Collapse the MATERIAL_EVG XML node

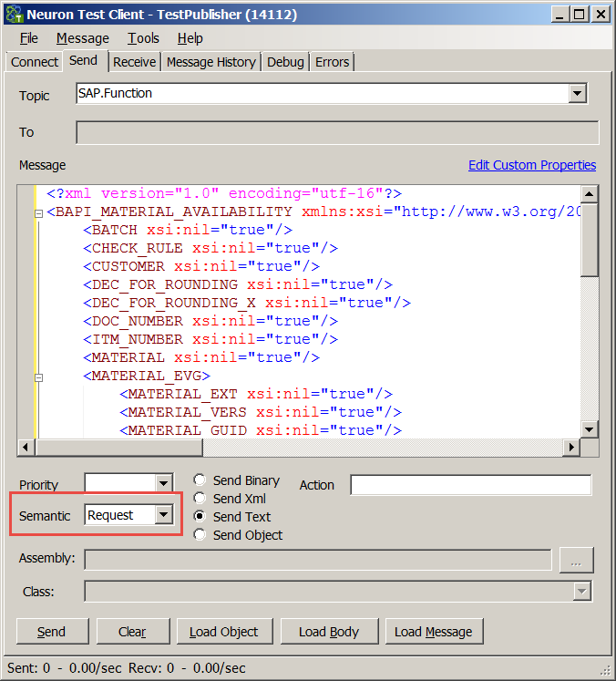coord(38,377)
